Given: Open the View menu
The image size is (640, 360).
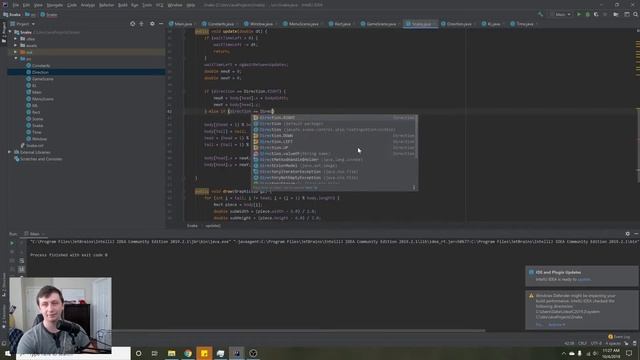Looking at the screenshot, I should pos(38,5).
